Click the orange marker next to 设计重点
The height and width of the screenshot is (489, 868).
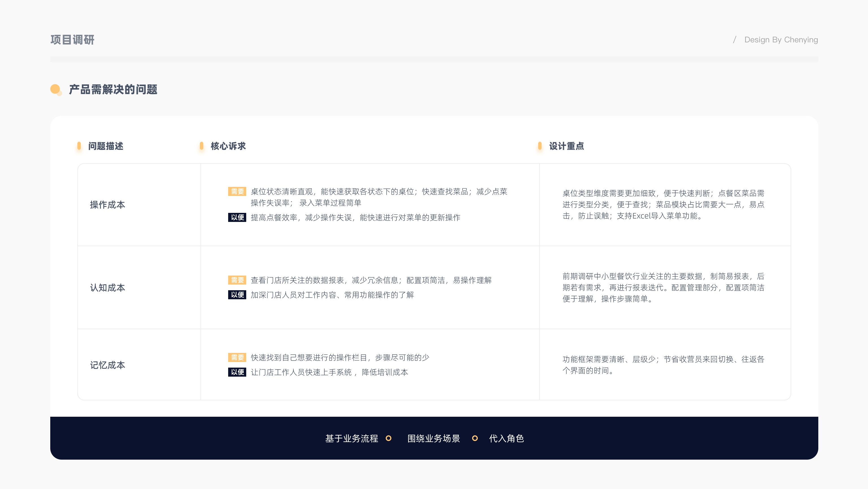tap(540, 146)
